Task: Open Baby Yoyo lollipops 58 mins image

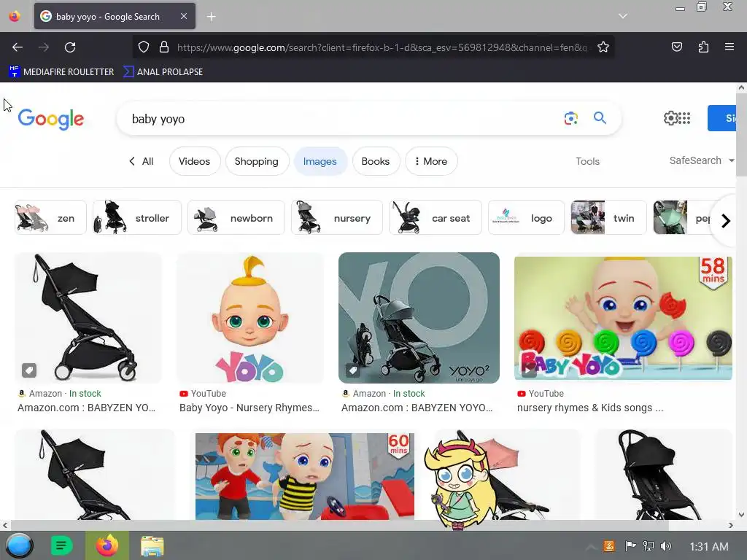Action: [x=623, y=318]
